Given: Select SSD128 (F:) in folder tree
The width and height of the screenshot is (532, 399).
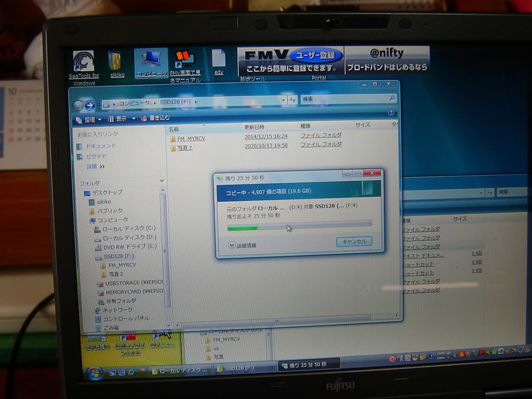Looking at the screenshot, I should click(115, 257).
